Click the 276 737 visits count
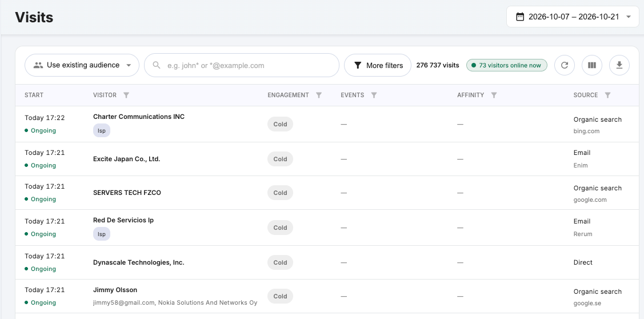The height and width of the screenshot is (319, 644). click(438, 65)
